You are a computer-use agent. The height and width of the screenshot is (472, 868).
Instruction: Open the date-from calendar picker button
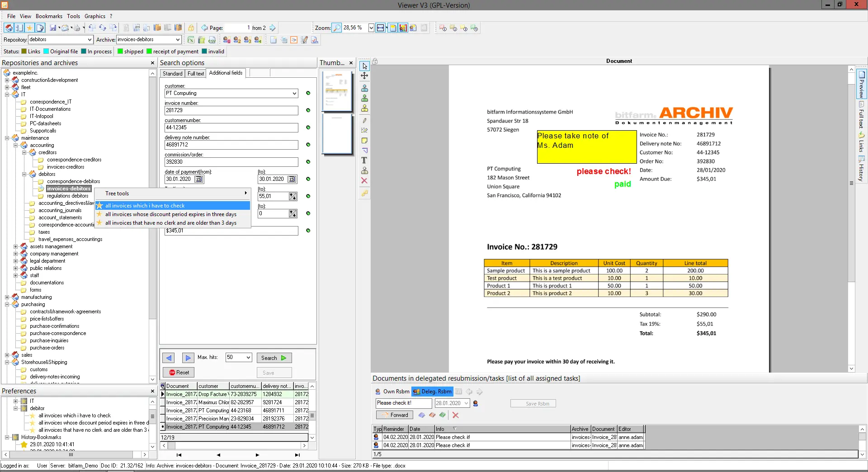tap(198, 179)
